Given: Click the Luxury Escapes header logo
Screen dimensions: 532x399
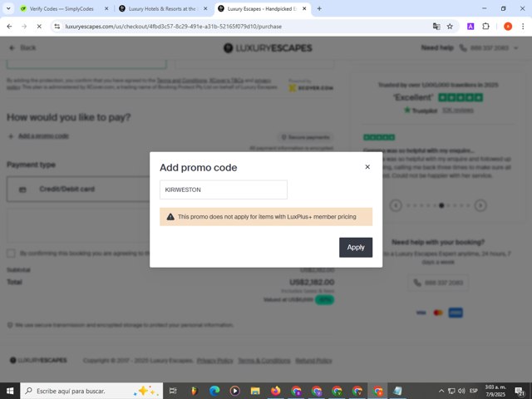Looking at the screenshot, I should pos(268,48).
